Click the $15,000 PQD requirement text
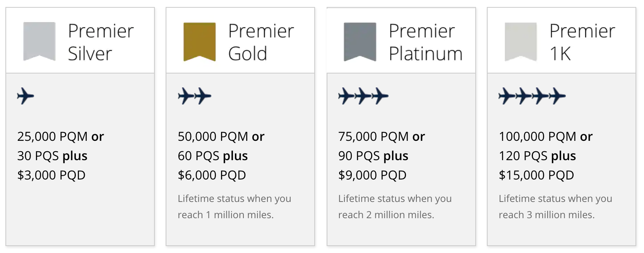The height and width of the screenshot is (253, 644). click(x=536, y=175)
